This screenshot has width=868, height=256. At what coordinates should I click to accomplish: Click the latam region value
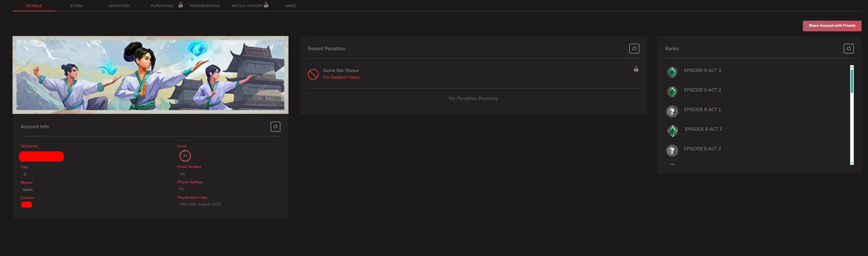[x=27, y=189]
